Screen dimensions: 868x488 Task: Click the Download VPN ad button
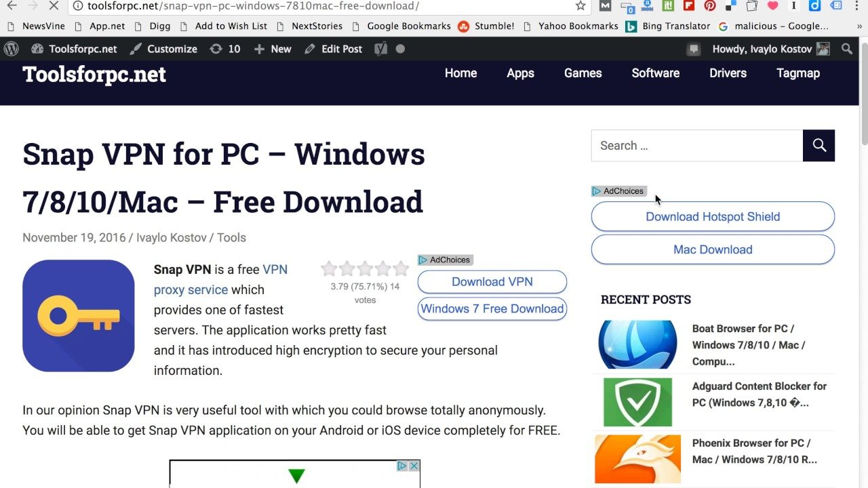click(492, 282)
